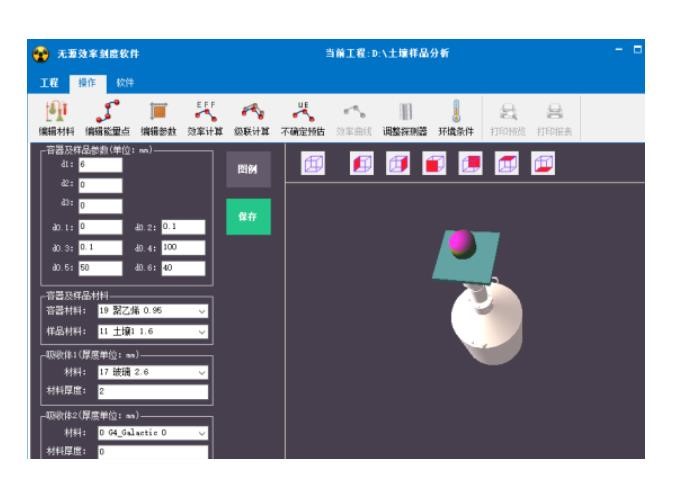The image size is (675, 483).
Task: Select the solid red cube view icon
Action: (x=432, y=163)
